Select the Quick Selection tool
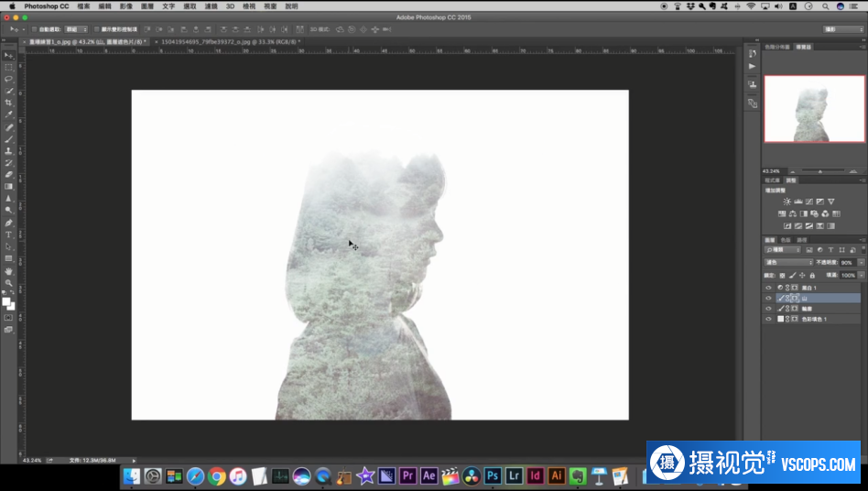The width and height of the screenshot is (868, 491). [x=8, y=91]
